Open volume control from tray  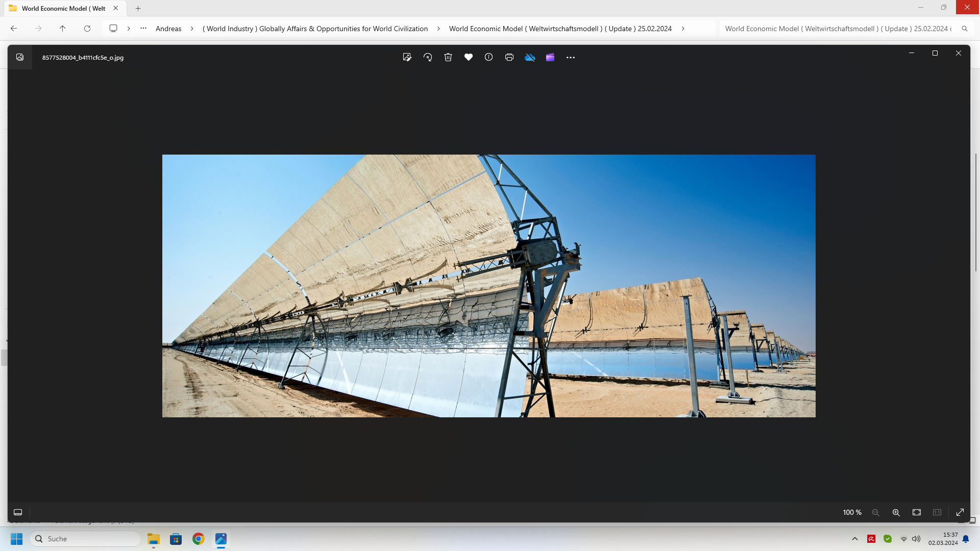pos(916,539)
